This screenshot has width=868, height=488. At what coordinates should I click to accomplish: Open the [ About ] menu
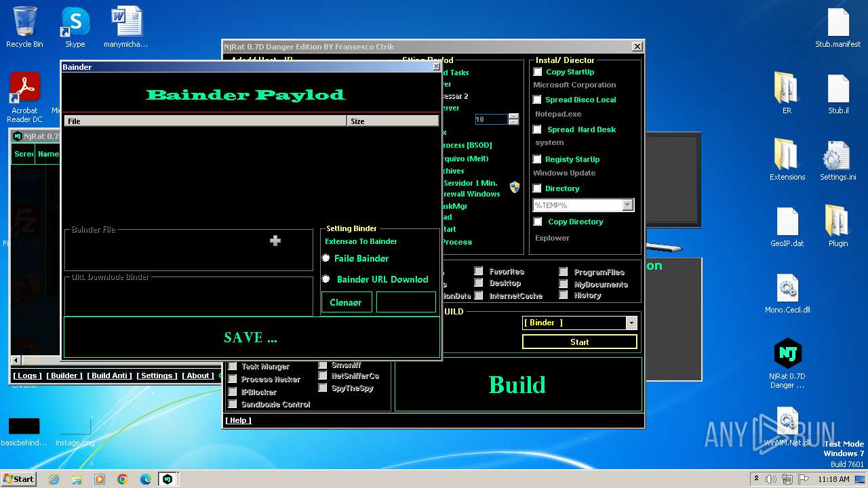pos(198,375)
